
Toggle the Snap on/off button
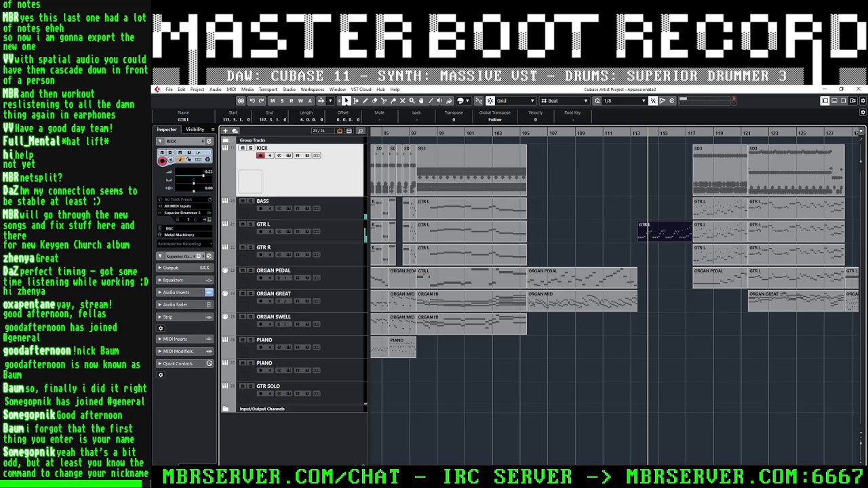490,100
